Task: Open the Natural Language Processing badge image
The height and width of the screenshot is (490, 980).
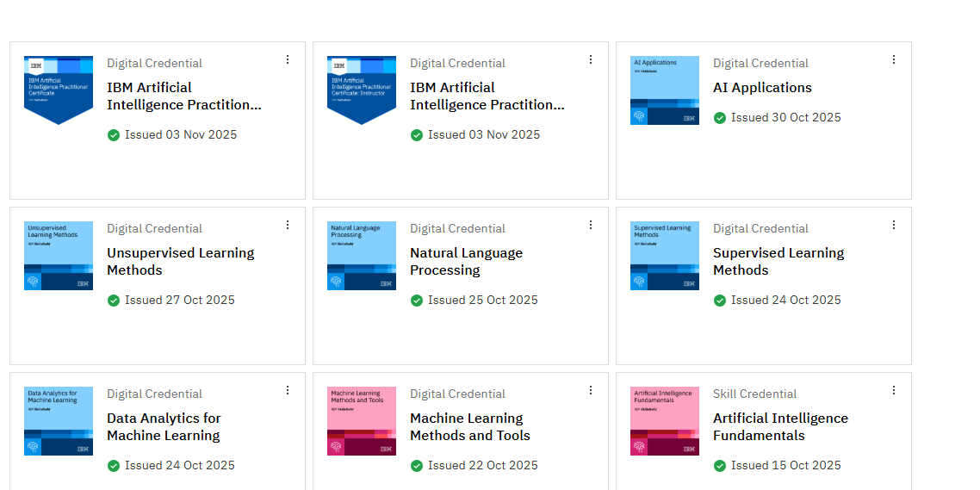Action: pyautogui.click(x=361, y=256)
